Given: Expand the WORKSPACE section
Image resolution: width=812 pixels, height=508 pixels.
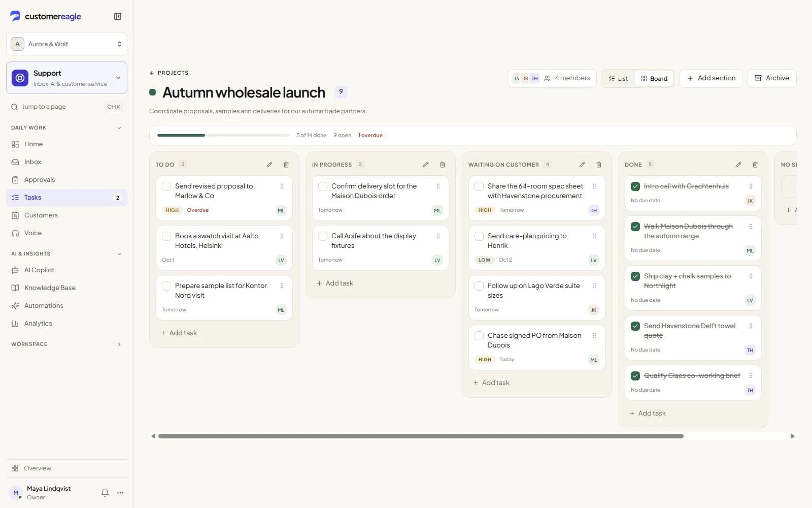Looking at the screenshot, I should [66, 344].
